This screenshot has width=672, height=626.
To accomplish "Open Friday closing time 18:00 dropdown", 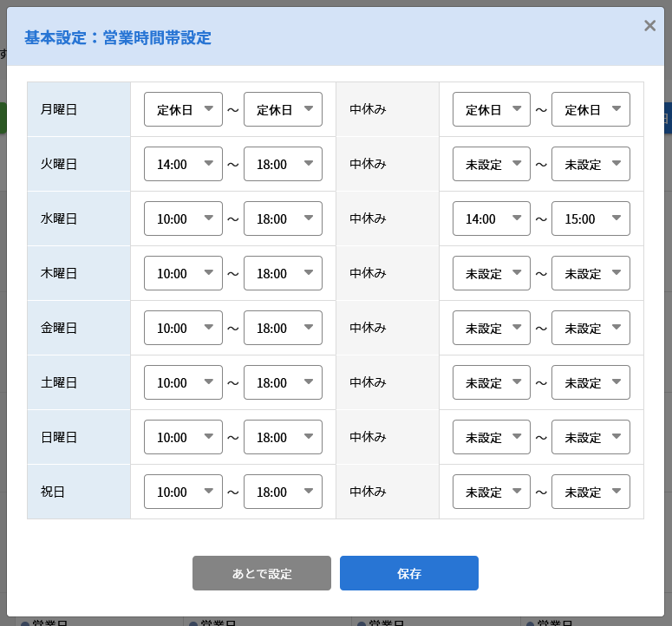I will click(x=283, y=328).
